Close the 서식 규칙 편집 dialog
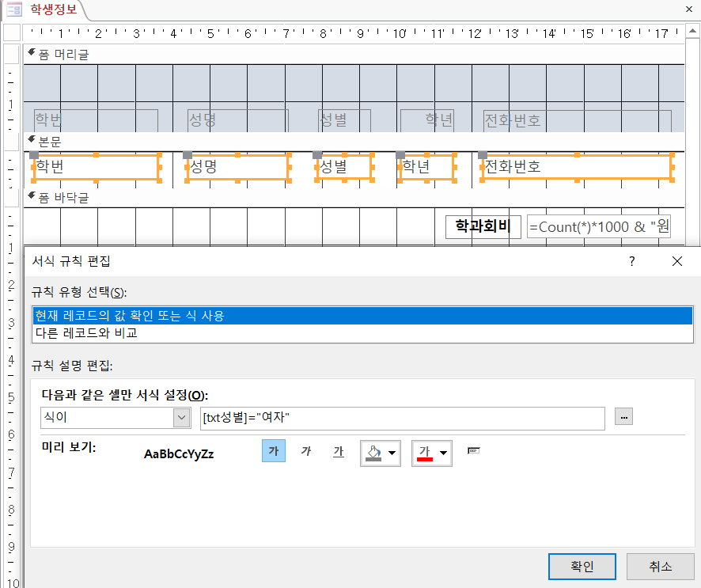 [676, 261]
